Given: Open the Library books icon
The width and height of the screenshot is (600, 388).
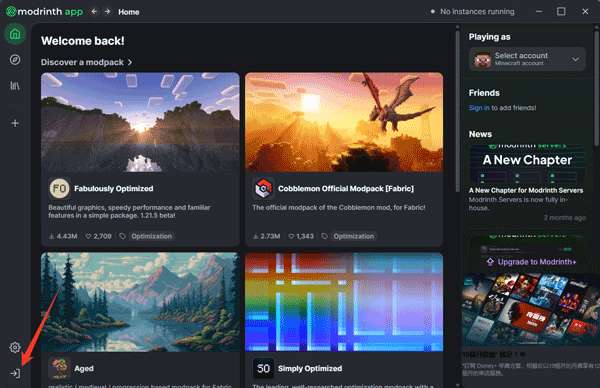Looking at the screenshot, I should coord(15,85).
